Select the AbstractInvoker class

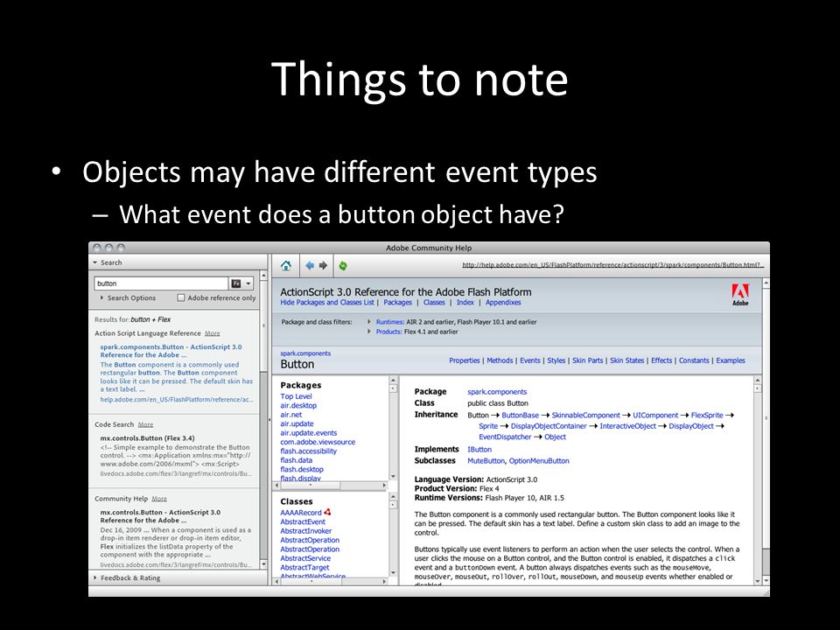click(306, 531)
